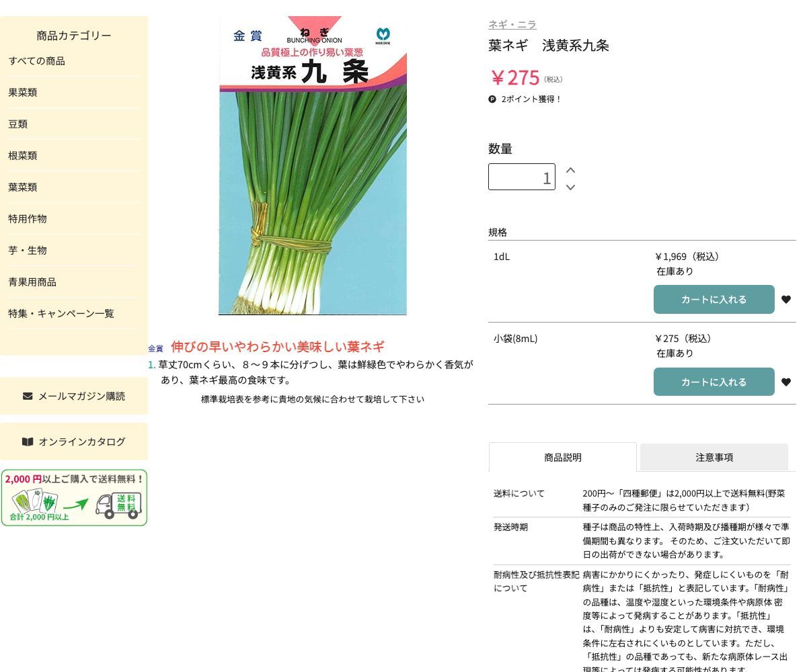Increase quantity with the up arrow

pyautogui.click(x=570, y=170)
